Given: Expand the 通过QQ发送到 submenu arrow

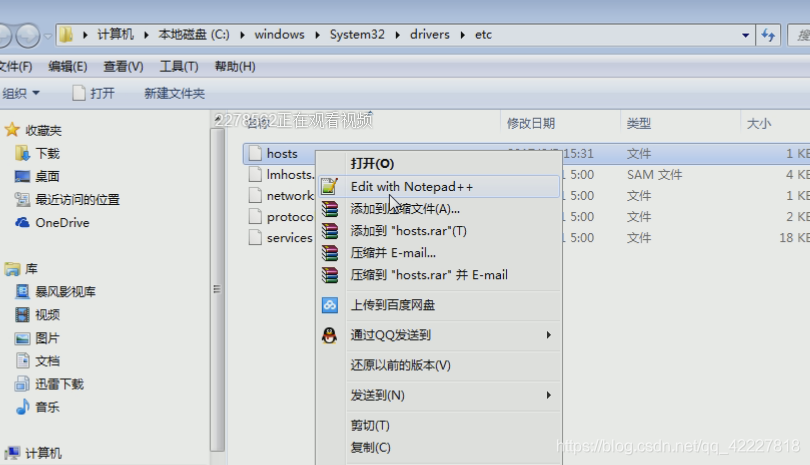Looking at the screenshot, I should point(549,335).
